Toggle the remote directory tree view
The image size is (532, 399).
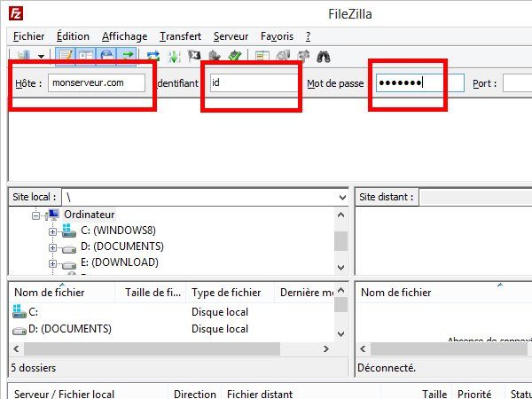coord(106,56)
